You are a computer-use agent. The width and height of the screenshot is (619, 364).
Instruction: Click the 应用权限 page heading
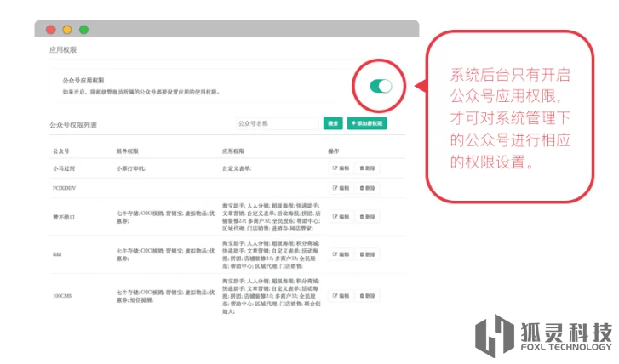pos(63,49)
